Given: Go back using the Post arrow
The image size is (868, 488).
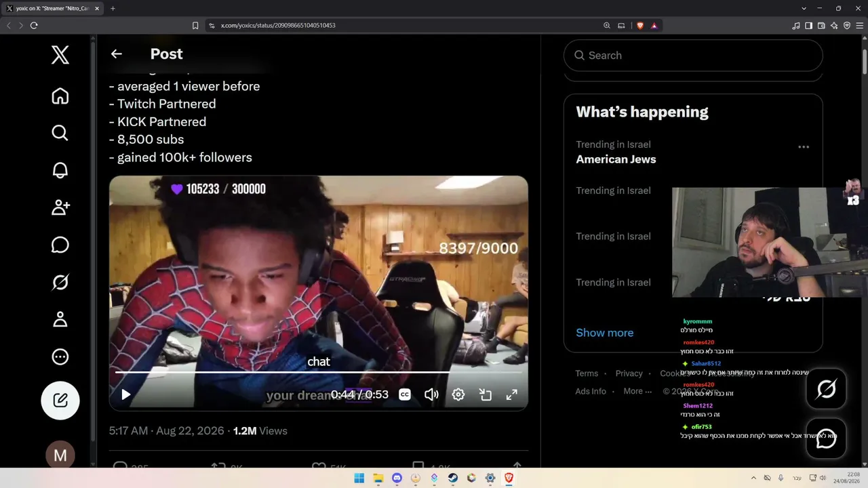Looking at the screenshot, I should [117, 54].
